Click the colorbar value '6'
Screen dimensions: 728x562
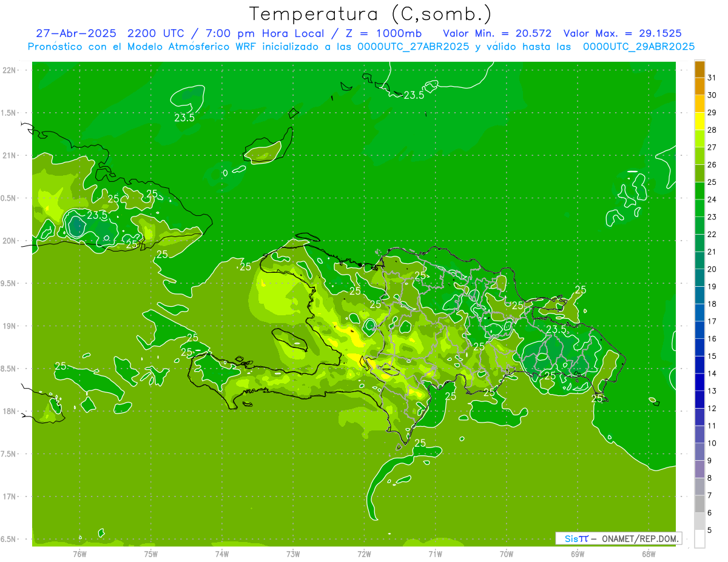tap(710, 513)
